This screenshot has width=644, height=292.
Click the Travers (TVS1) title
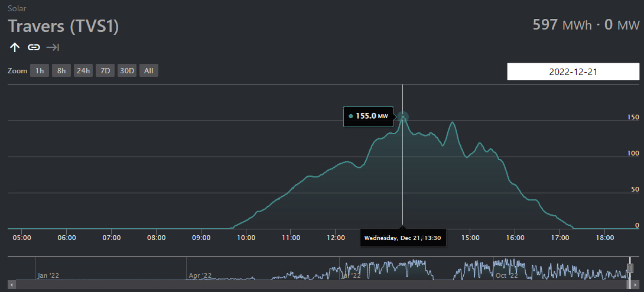(x=64, y=27)
